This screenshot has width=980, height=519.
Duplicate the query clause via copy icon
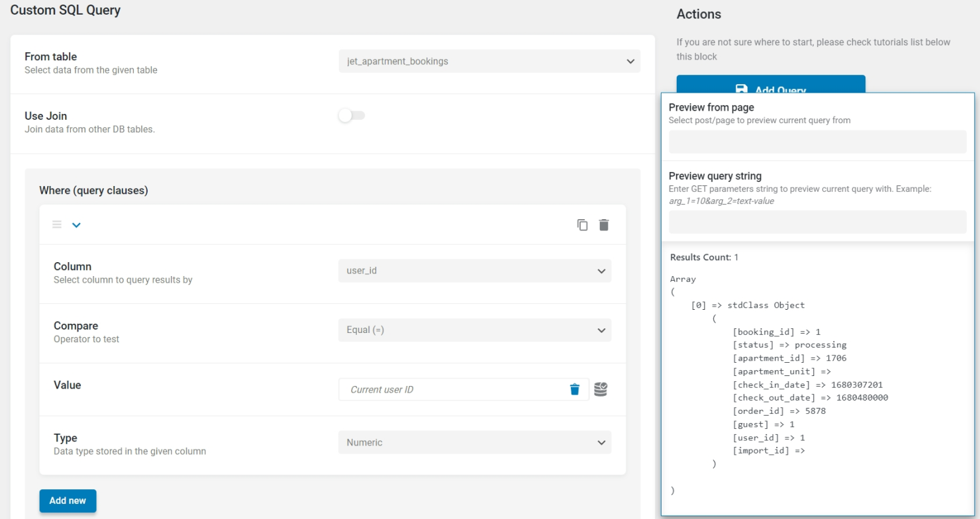[x=582, y=225]
